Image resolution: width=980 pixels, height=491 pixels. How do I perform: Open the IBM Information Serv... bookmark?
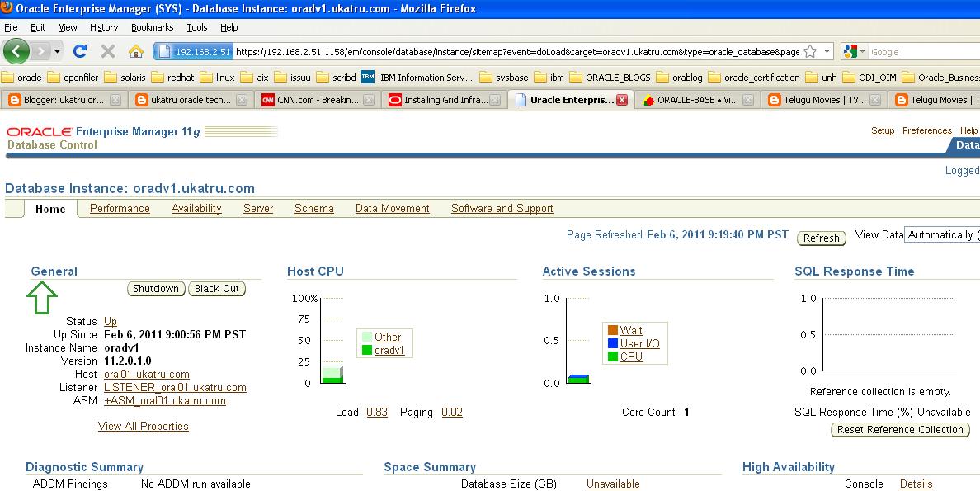(x=417, y=78)
